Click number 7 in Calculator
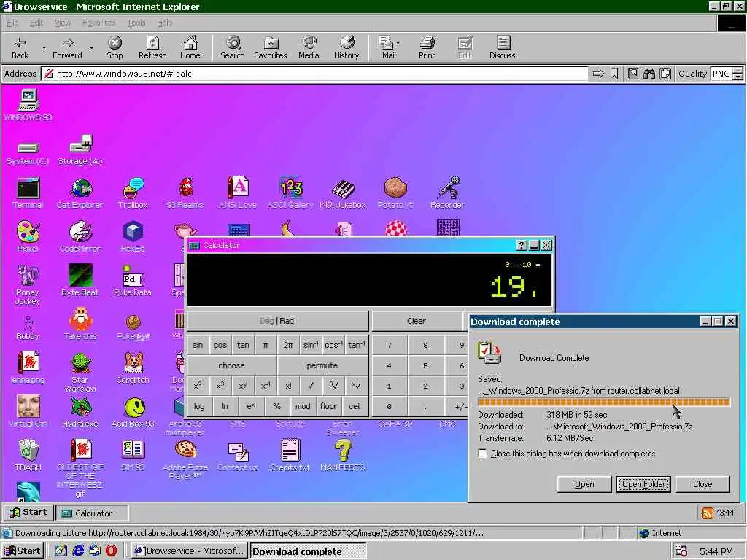Image resolution: width=747 pixels, height=560 pixels. (390, 345)
